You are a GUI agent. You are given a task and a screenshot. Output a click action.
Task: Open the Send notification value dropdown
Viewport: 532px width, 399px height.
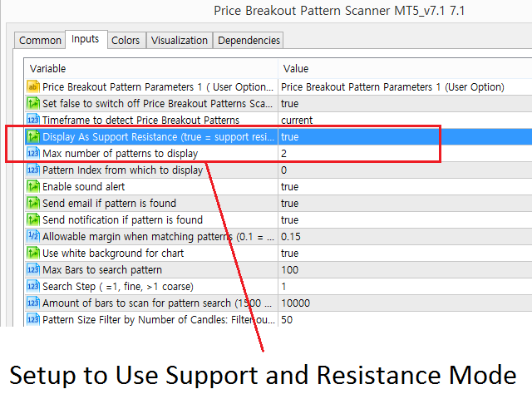[x=405, y=219]
